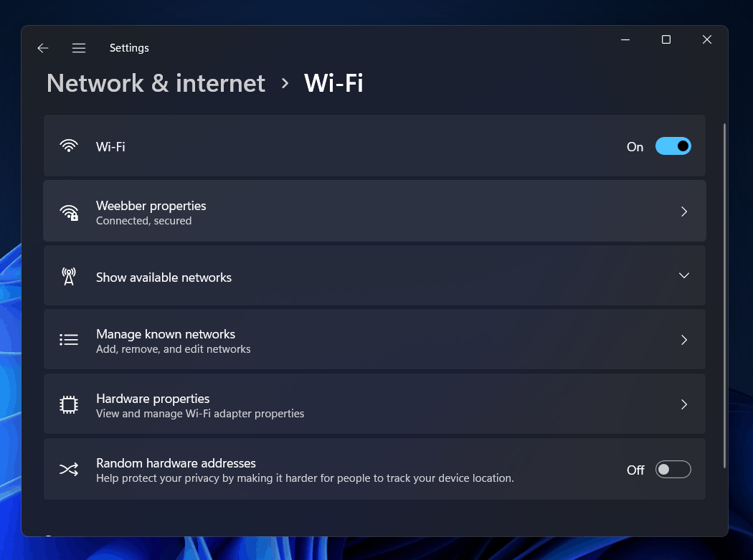Click the list icon for known networks
The height and width of the screenshot is (560, 753).
click(69, 340)
